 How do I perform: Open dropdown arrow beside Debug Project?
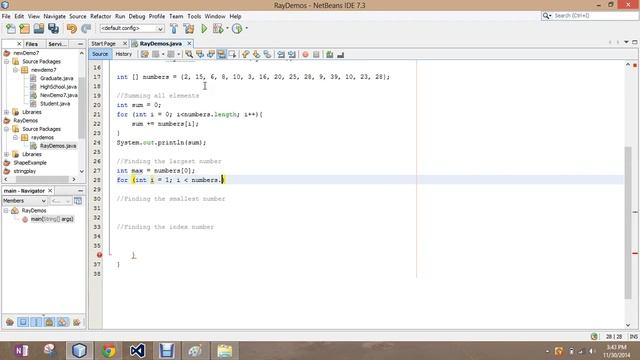tap(227, 29)
